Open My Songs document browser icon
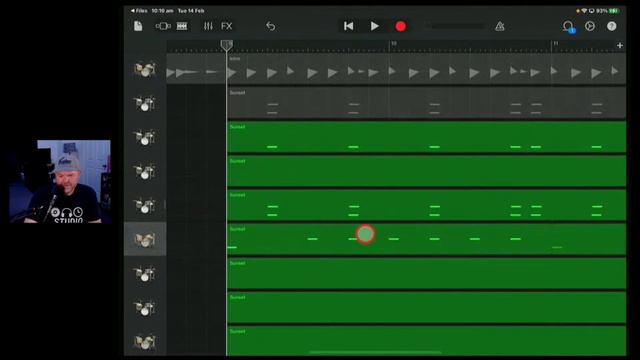 [138, 26]
